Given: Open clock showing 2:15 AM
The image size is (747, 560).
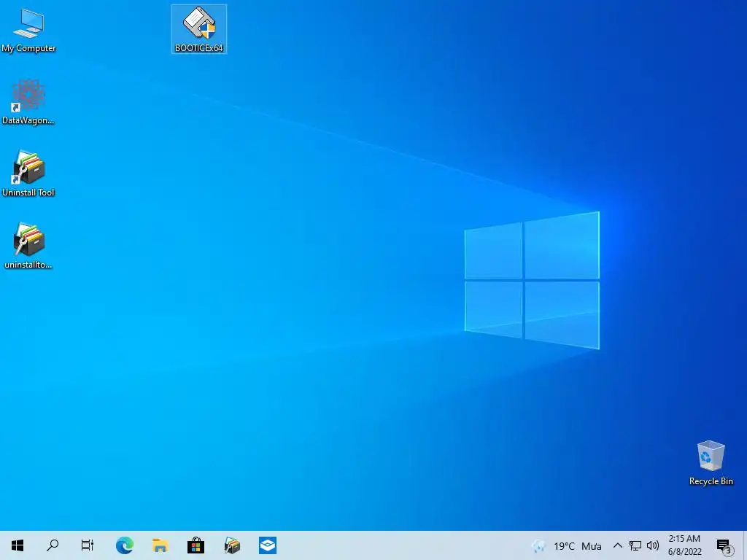Looking at the screenshot, I should coord(684,545).
